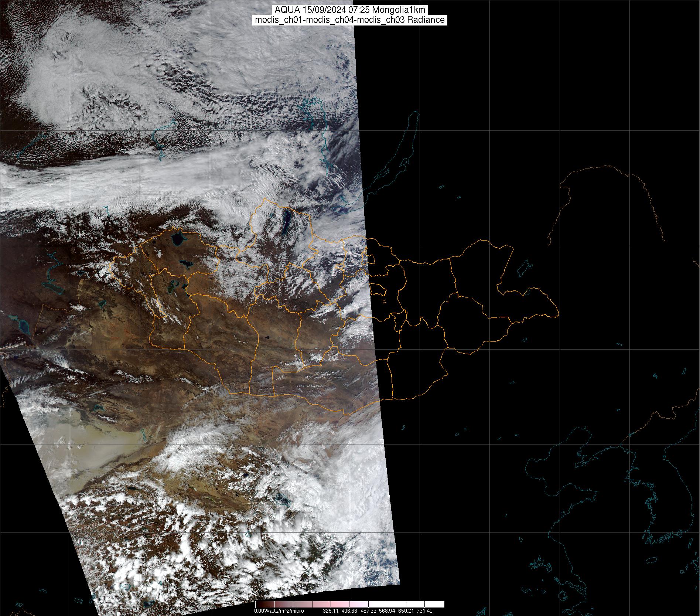Click the 568.94 color scale label
This screenshot has width=700, height=616.
click(x=386, y=611)
